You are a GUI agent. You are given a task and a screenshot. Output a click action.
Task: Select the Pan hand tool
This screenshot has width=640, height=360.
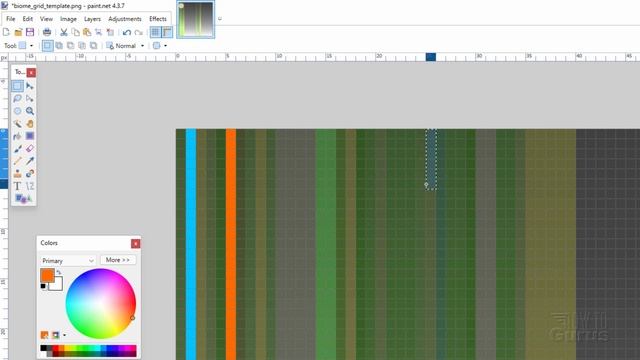30,124
